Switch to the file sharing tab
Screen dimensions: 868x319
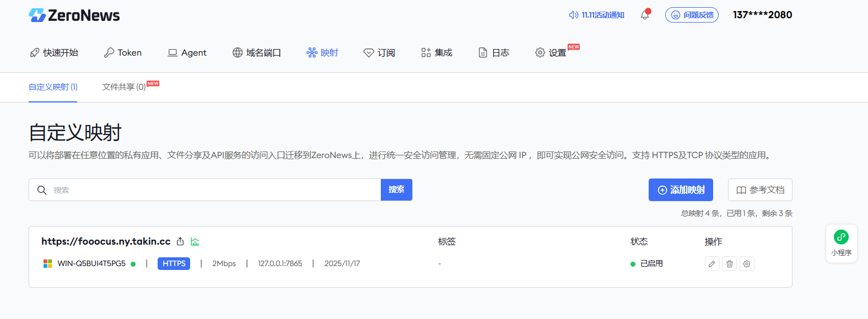pyautogui.click(x=124, y=86)
